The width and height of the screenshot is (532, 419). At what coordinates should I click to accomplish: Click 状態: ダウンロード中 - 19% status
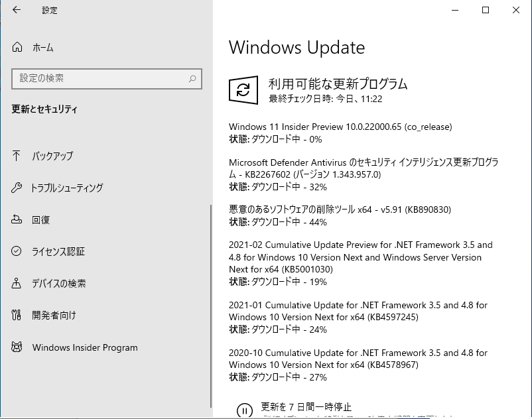278,282
